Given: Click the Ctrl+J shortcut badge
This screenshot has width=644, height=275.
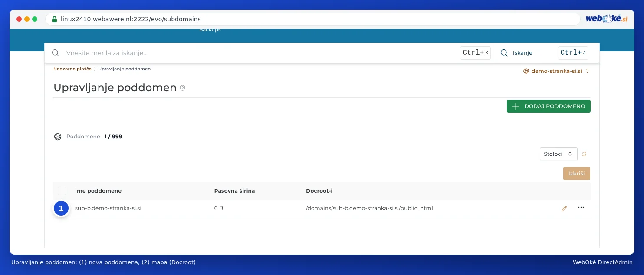Looking at the screenshot, I should [573, 53].
